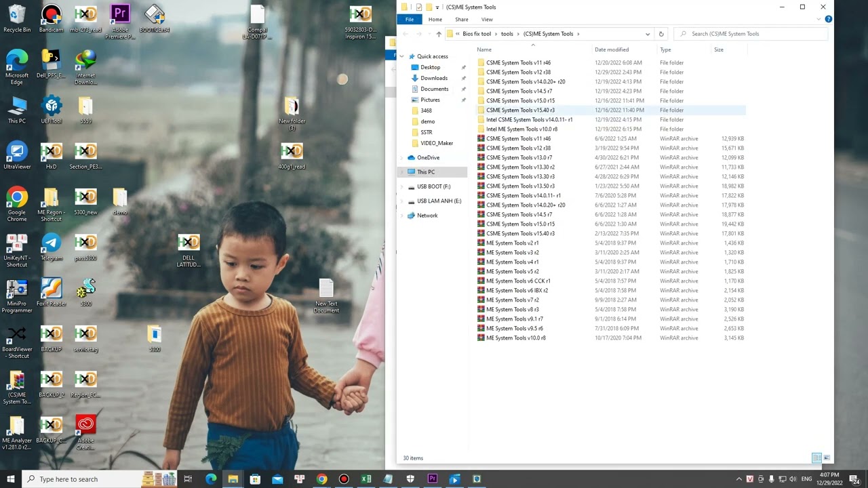Click 'Bios fix tool' breadcrumb segment
The image size is (868, 488).
[477, 34]
